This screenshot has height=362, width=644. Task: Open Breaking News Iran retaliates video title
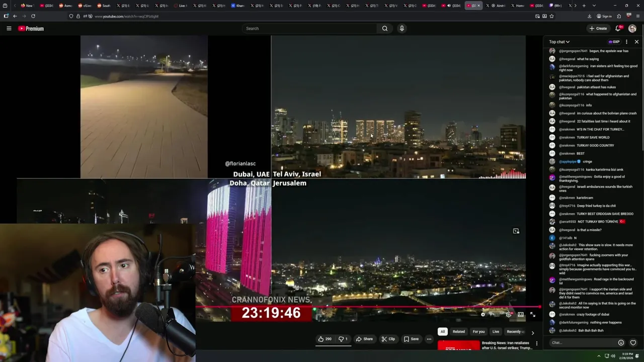(507, 345)
